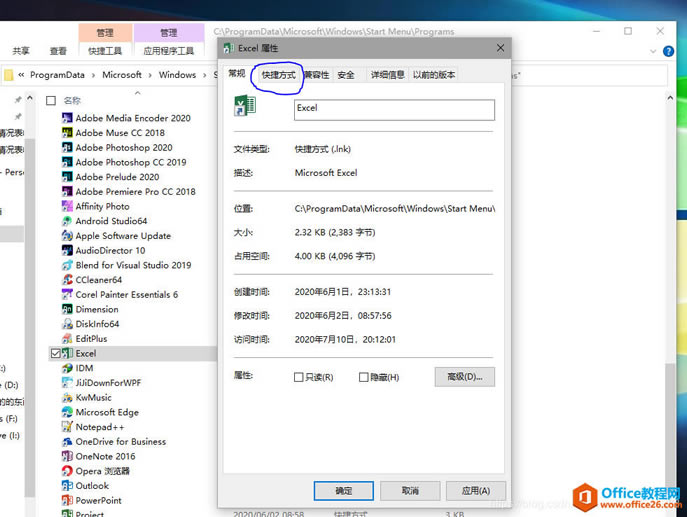The image size is (687, 517).
Task: Select Adobe Photoshop CC 2019 icon
Action: [67, 162]
